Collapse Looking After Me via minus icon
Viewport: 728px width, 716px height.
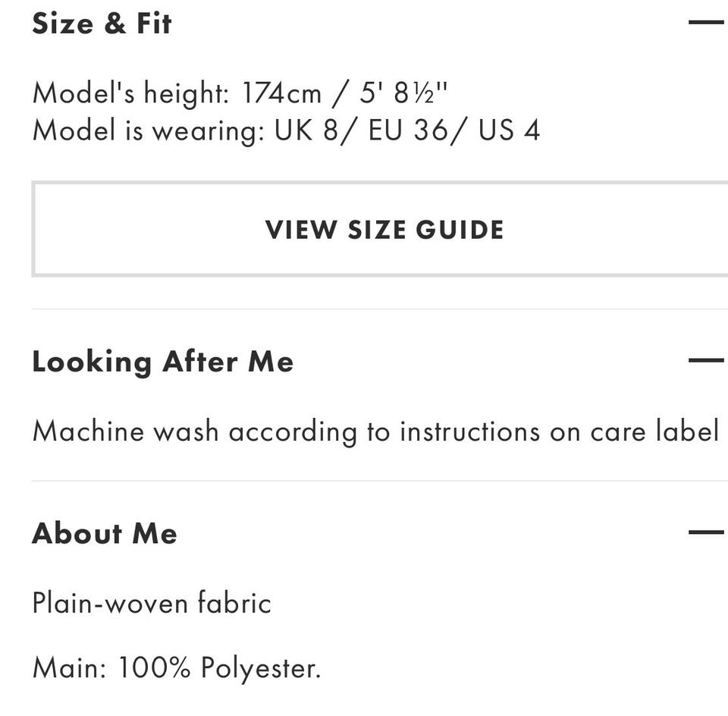pyautogui.click(x=707, y=360)
